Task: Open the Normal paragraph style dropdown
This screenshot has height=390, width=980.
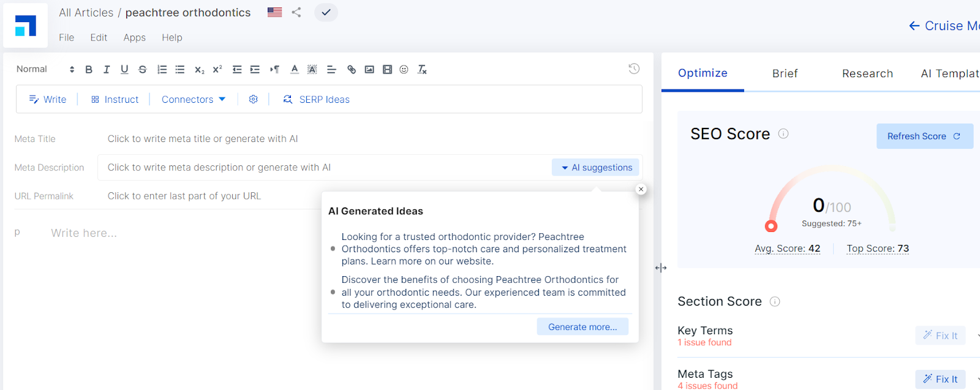Action: coord(45,69)
